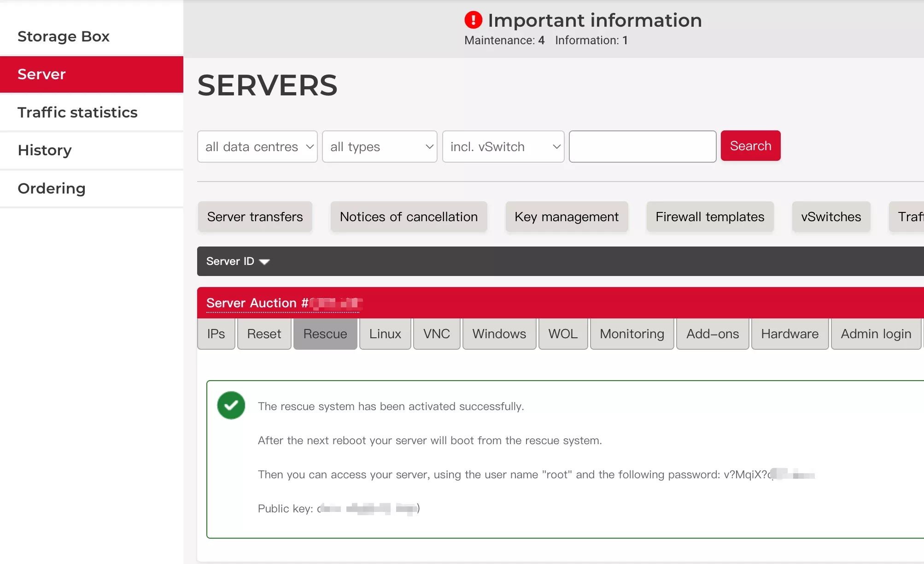The image size is (924, 564).
Task: Open Storage Box in the sidebar
Action: (64, 36)
